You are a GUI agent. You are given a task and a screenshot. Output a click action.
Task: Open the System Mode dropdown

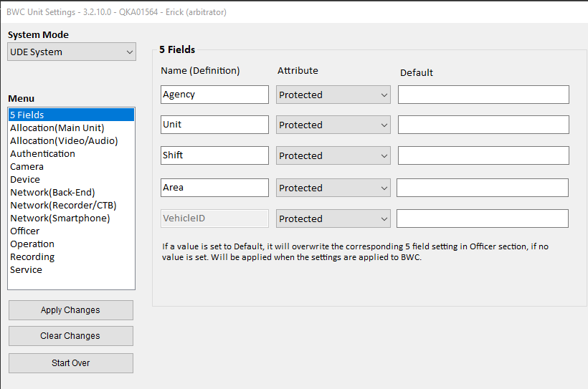[x=72, y=52]
